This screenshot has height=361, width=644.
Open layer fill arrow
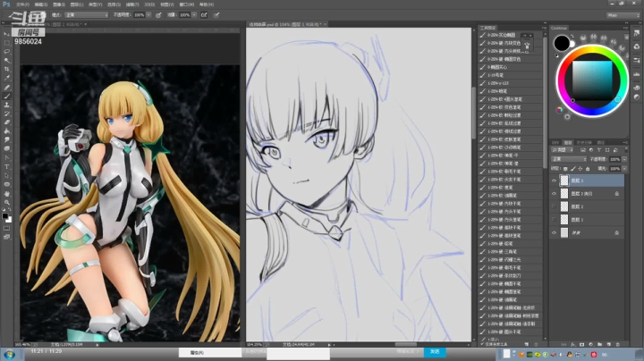624,169
